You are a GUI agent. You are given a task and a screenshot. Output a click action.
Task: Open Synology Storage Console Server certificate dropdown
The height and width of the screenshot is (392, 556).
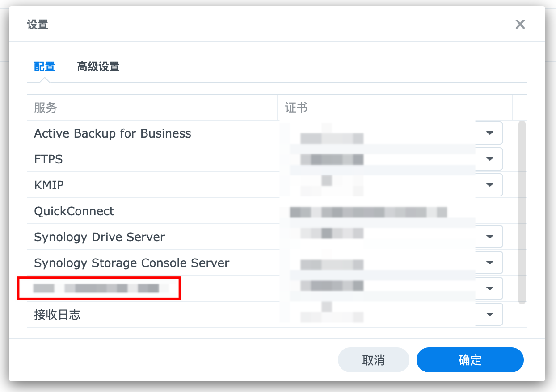[489, 263]
